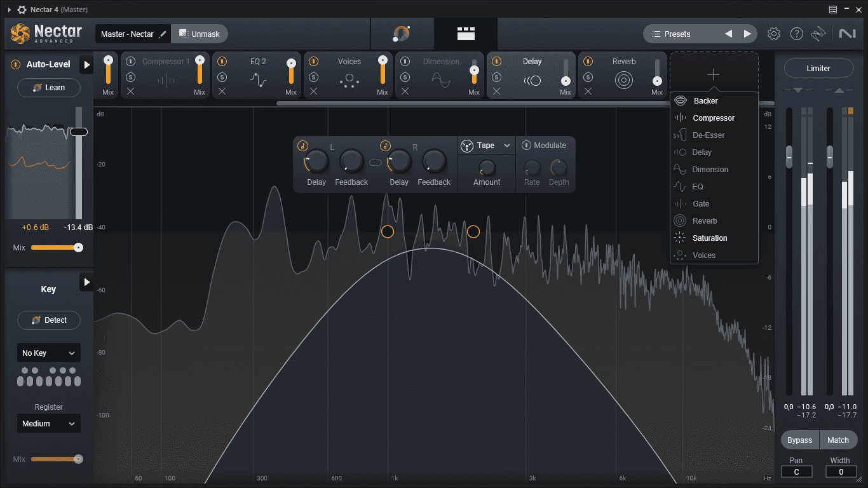Click the Bypass button
This screenshot has height=488, width=868.
(x=799, y=440)
